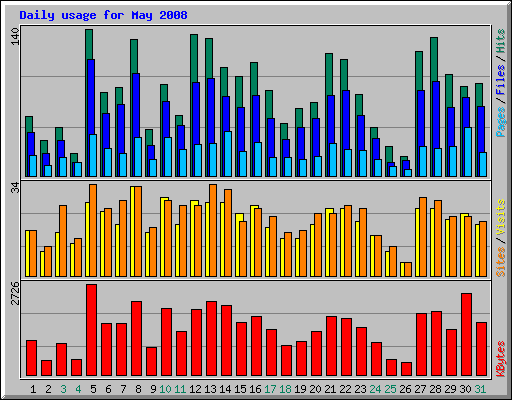
Task: Click the Sites legend label
Action: click(x=500, y=262)
